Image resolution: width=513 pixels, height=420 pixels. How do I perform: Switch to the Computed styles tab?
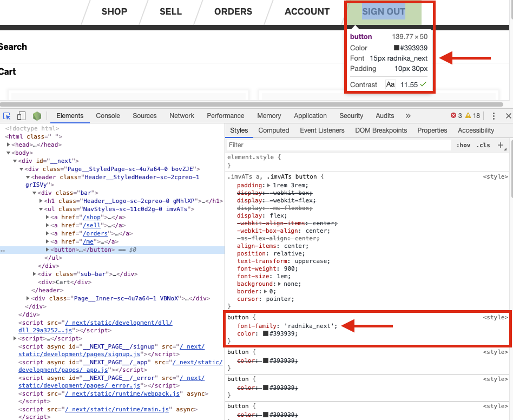click(x=274, y=130)
